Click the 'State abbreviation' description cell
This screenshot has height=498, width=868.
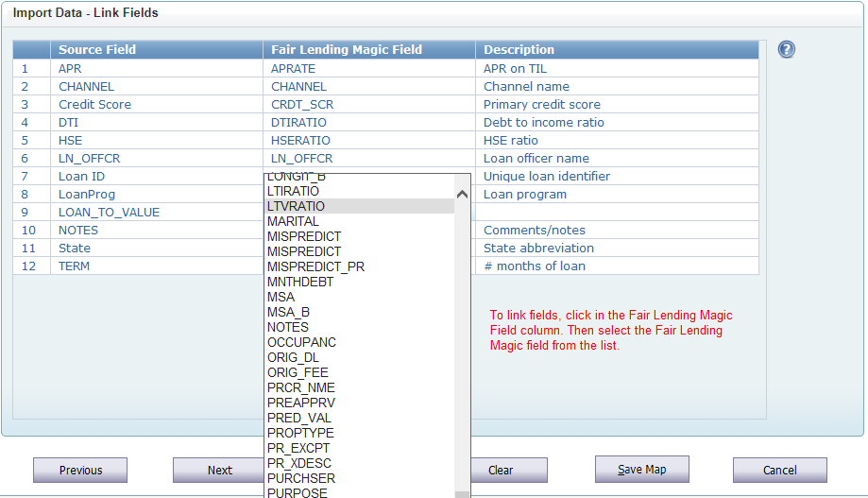point(617,249)
